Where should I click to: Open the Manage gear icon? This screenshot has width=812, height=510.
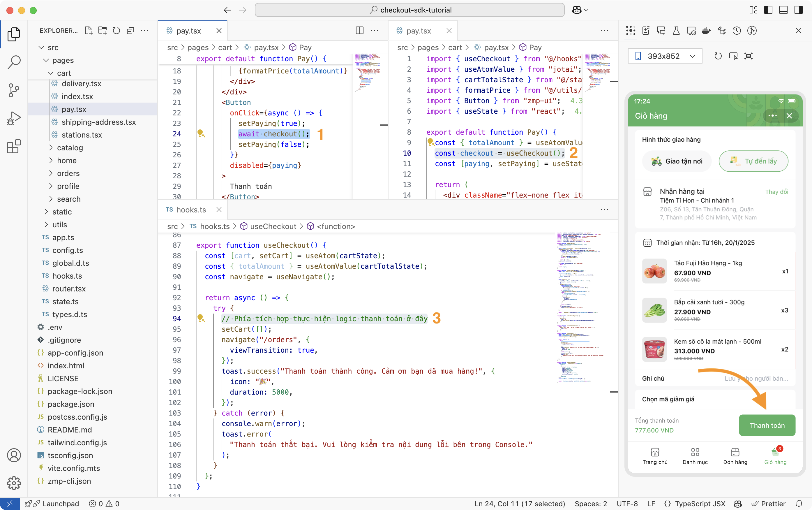pyautogui.click(x=14, y=483)
